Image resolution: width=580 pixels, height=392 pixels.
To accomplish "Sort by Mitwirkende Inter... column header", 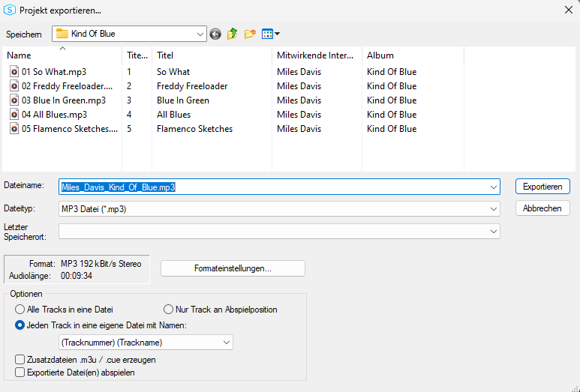I will click(317, 55).
